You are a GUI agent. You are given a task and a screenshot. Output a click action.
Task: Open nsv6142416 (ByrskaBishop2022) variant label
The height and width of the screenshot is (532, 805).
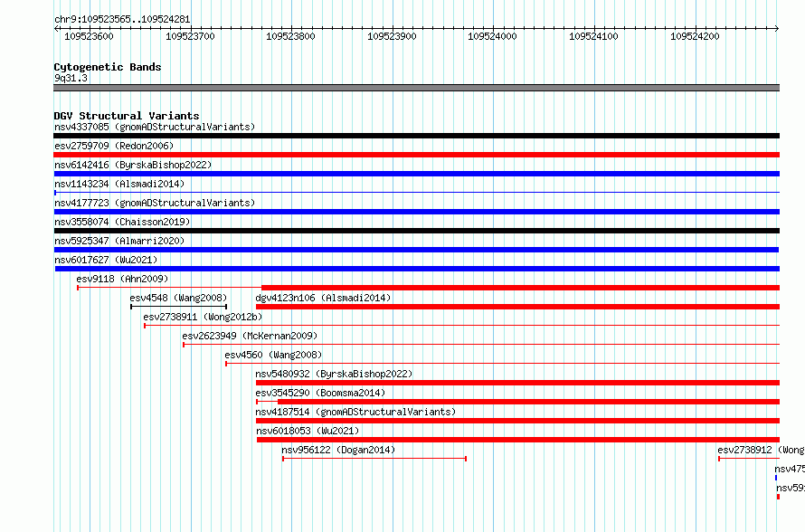[133, 165]
